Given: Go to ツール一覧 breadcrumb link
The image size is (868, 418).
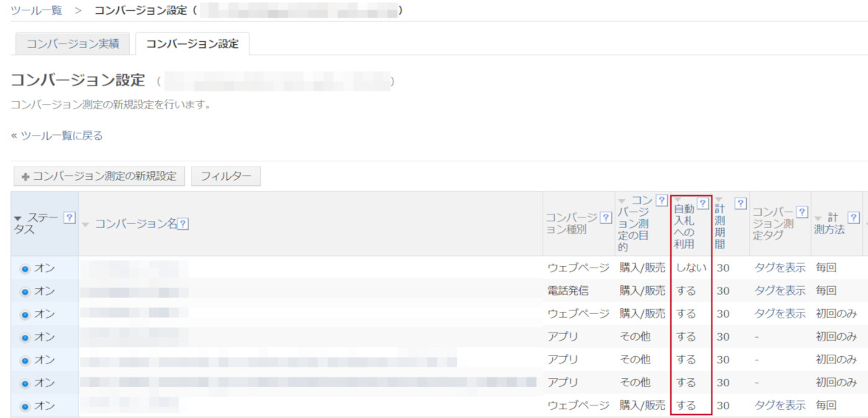Looking at the screenshot, I should [x=37, y=10].
